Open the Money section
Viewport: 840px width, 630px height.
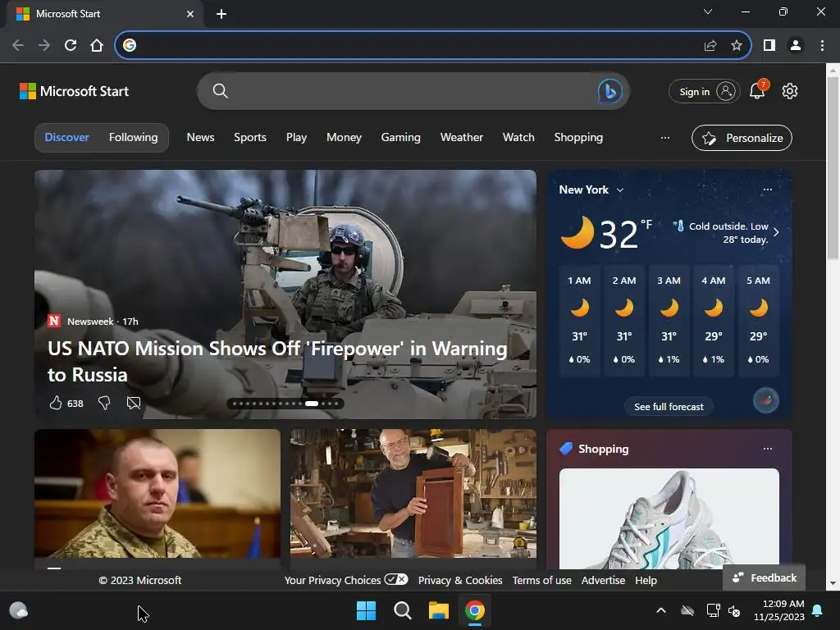click(x=344, y=138)
